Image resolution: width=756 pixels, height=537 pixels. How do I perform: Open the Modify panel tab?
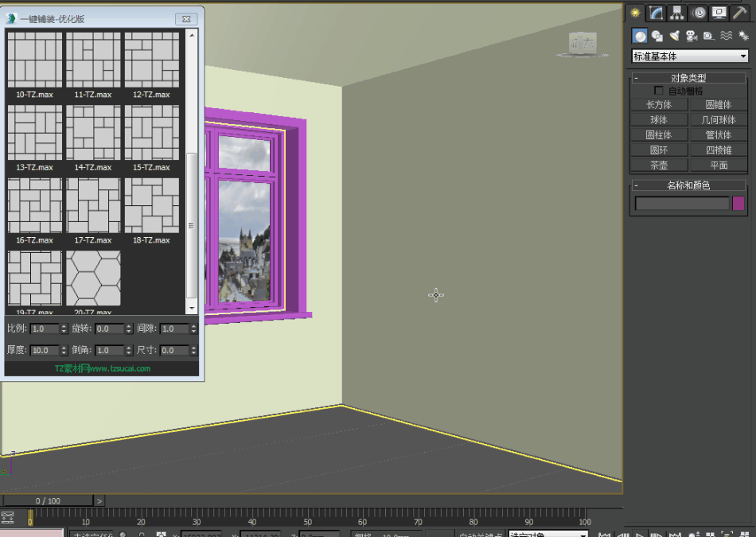(657, 13)
